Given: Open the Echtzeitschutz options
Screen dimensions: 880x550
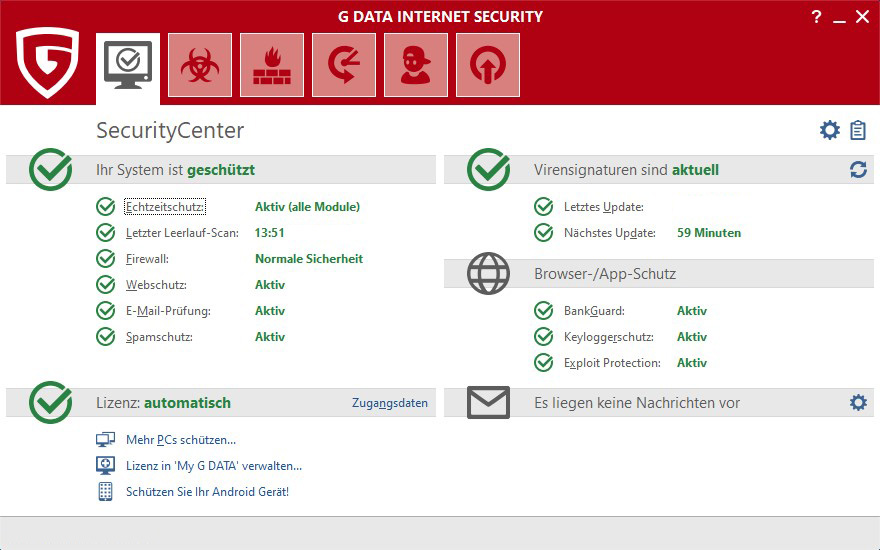Looking at the screenshot, I should point(165,207).
